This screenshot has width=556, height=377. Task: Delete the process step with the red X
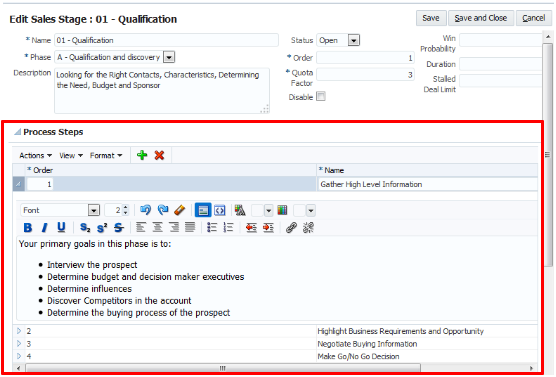[x=159, y=155]
